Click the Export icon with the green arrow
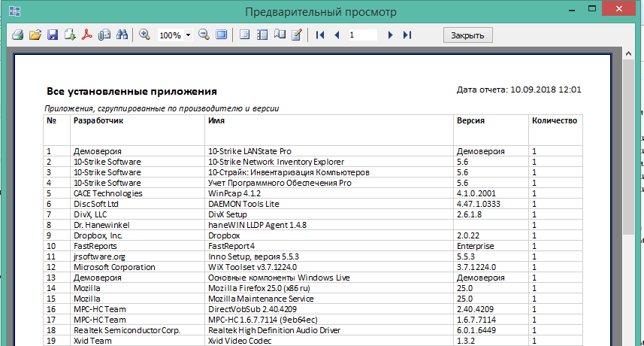 tap(70, 35)
